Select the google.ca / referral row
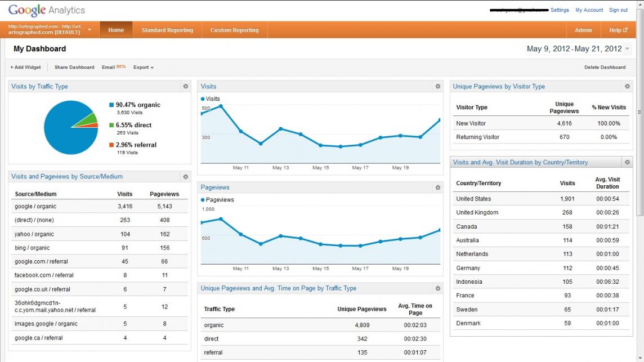The image size is (644, 362). click(100, 338)
